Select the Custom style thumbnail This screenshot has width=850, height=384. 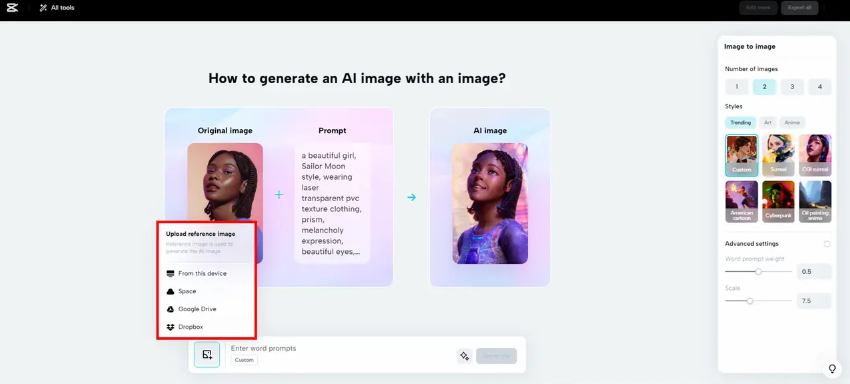coord(742,155)
